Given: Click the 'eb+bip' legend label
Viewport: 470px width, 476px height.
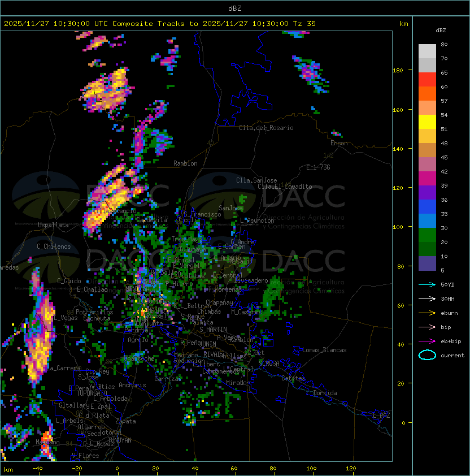Looking at the screenshot, I should 451,341.
